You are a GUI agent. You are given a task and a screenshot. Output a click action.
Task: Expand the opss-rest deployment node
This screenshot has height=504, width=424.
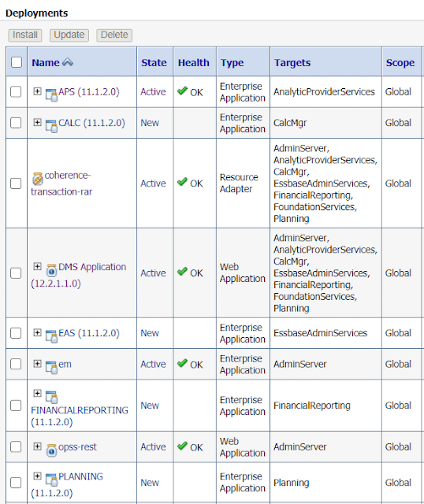(37, 447)
